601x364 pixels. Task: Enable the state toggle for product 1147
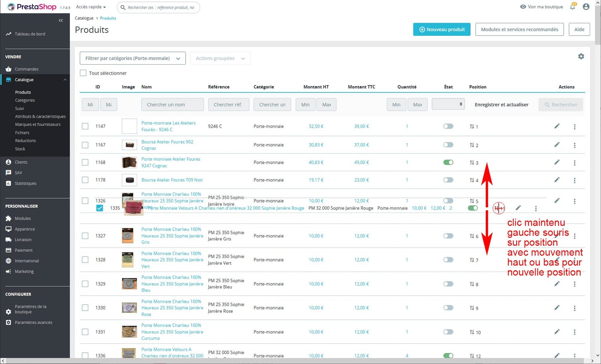[x=448, y=126]
